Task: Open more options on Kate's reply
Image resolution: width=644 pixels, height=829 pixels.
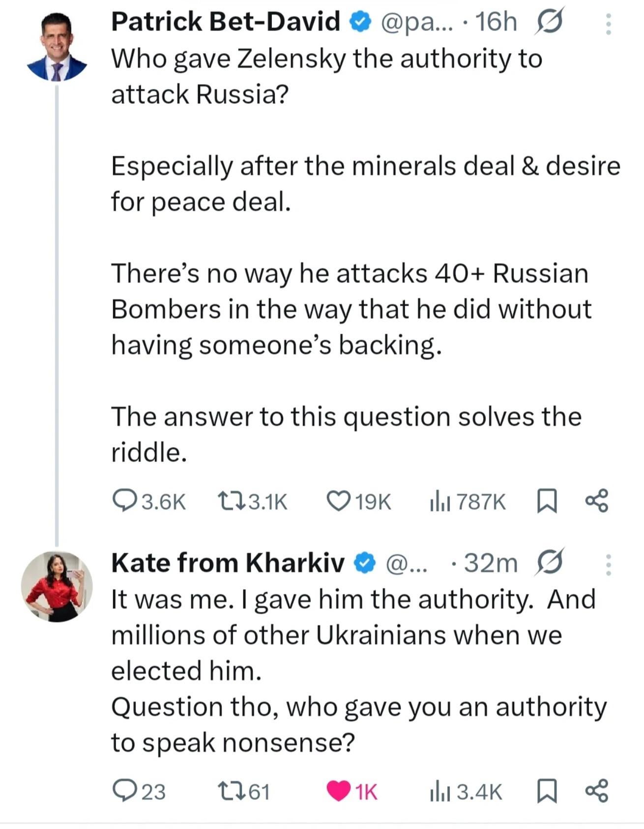Action: click(609, 565)
